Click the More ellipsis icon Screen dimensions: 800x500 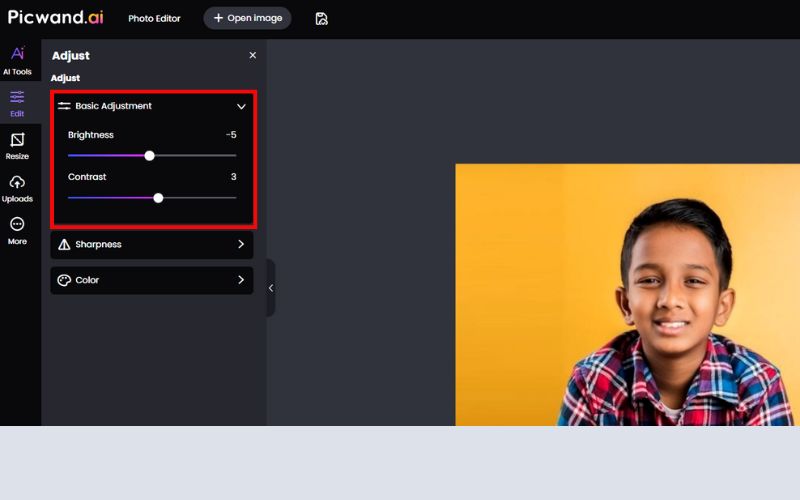click(x=17, y=225)
